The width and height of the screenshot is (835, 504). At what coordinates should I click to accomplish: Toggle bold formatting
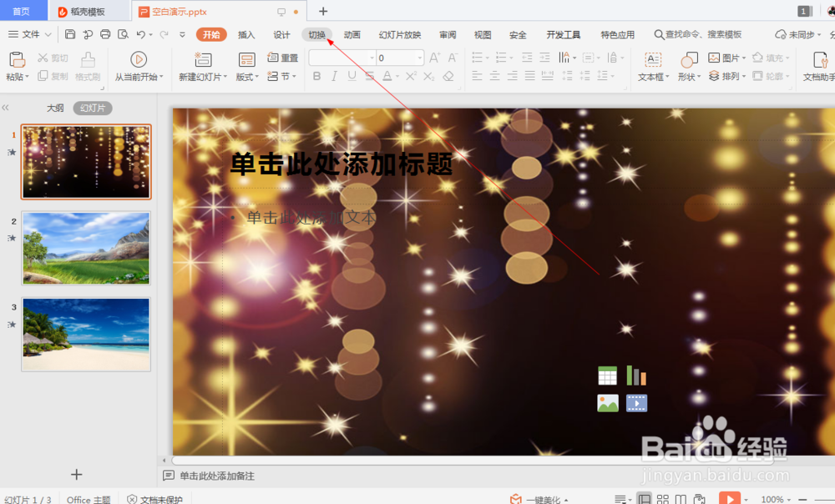317,76
